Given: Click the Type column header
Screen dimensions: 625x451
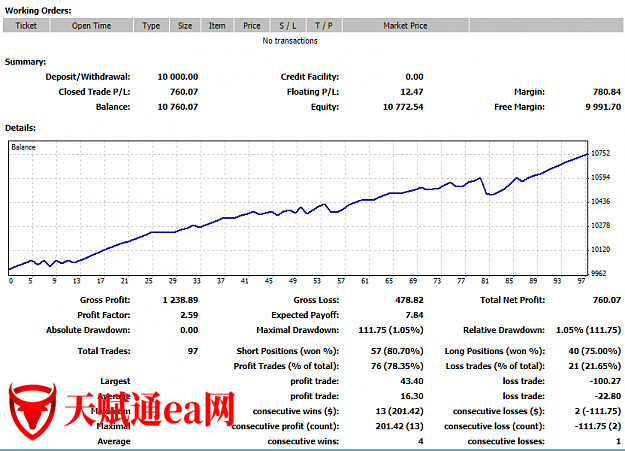Looking at the screenshot, I should [151, 26].
